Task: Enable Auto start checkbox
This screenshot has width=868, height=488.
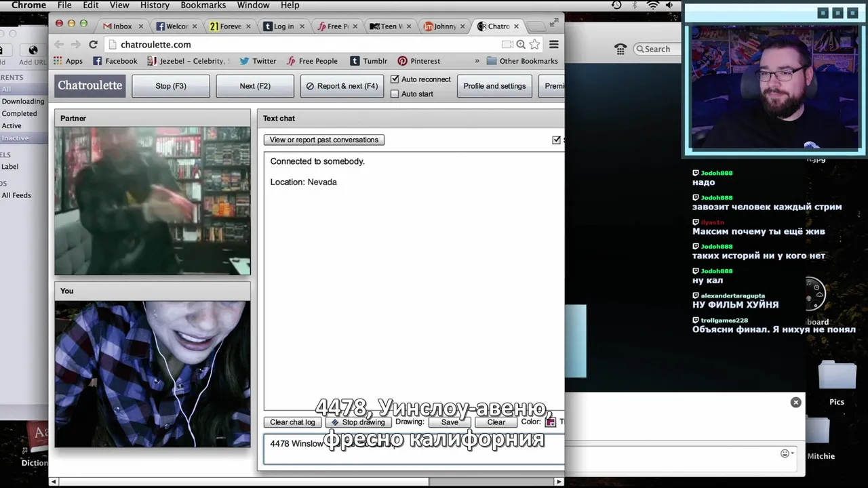Action: coord(395,94)
